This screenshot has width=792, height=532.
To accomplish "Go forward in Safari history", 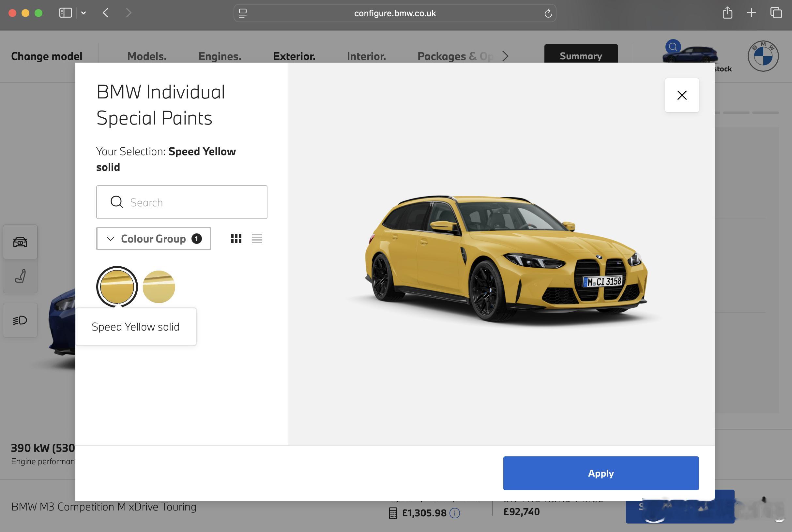I will [x=128, y=13].
